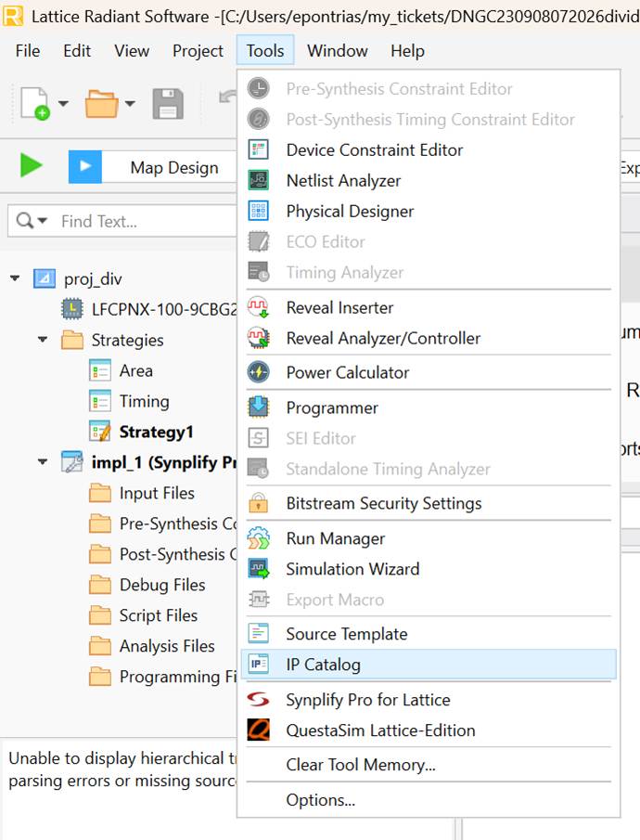The height and width of the screenshot is (840, 640).
Task: Choose Reveal Inserter menu entry
Action: point(429,307)
